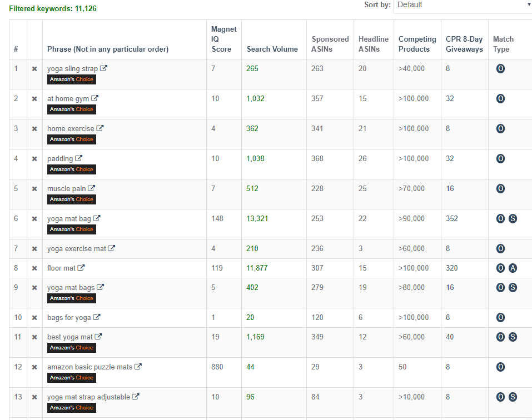Click the S match badge for 'best yoga mat'
The width and height of the screenshot is (532, 420).
coord(513,337)
